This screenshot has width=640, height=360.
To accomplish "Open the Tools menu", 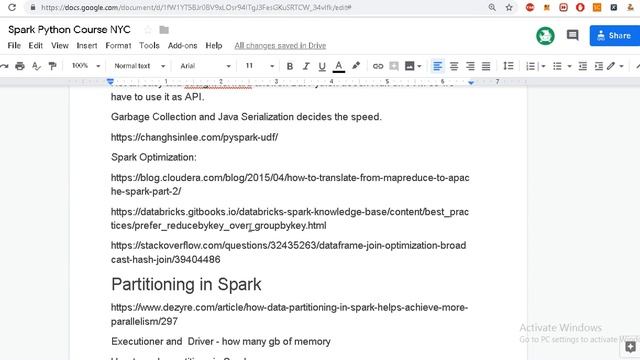I will click(149, 46).
